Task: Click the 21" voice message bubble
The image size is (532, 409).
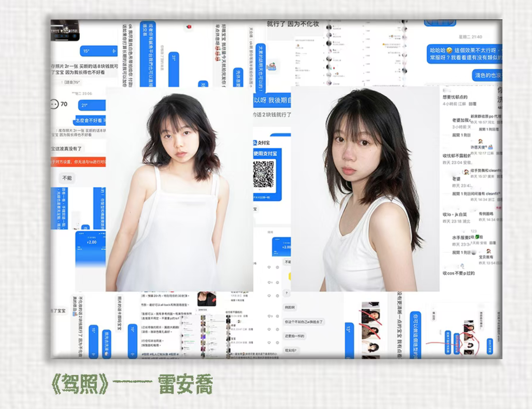Action: pyautogui.click(x=92, y=105)
